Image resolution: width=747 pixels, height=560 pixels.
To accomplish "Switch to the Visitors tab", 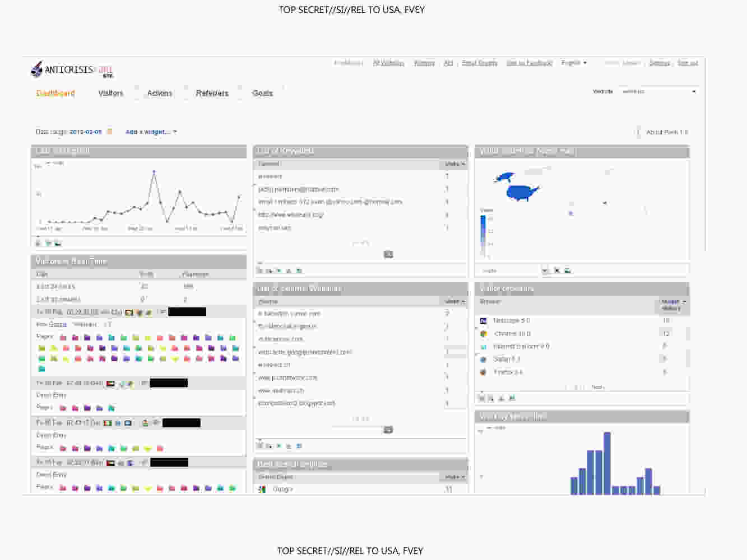I will click(x=110, y=94).
